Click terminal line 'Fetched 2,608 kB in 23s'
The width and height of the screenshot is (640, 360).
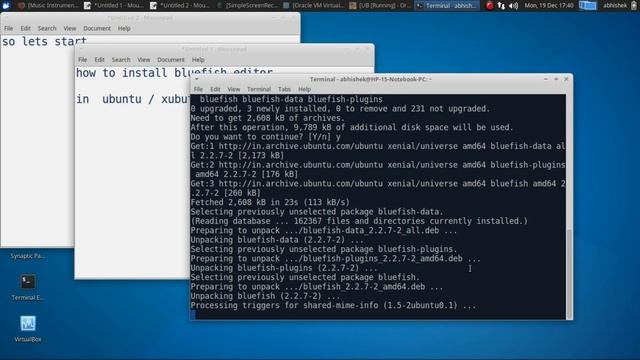pyautogui.click(x=270, y=202)
